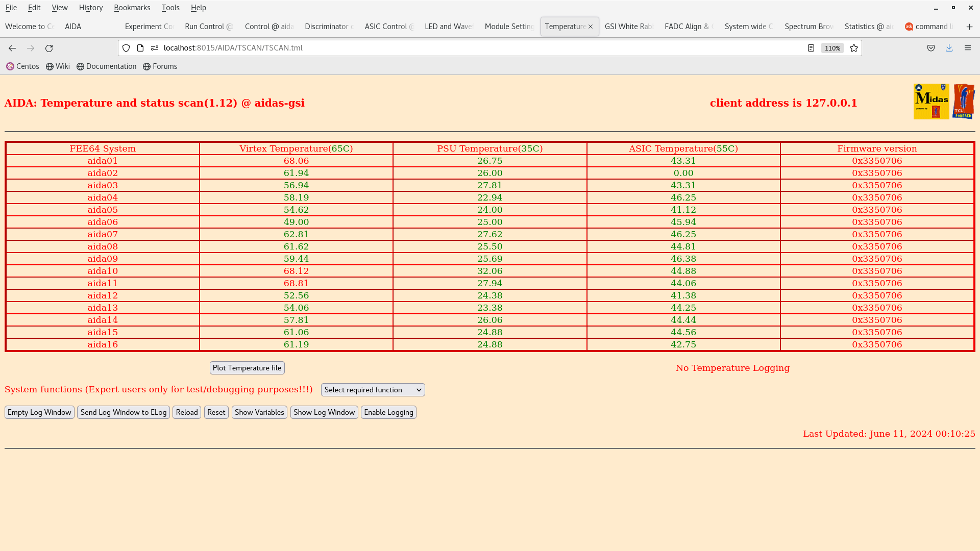Screen dimensions: 980x551
Task: Open reader view icon in address bar
Action: coord(811,48)
